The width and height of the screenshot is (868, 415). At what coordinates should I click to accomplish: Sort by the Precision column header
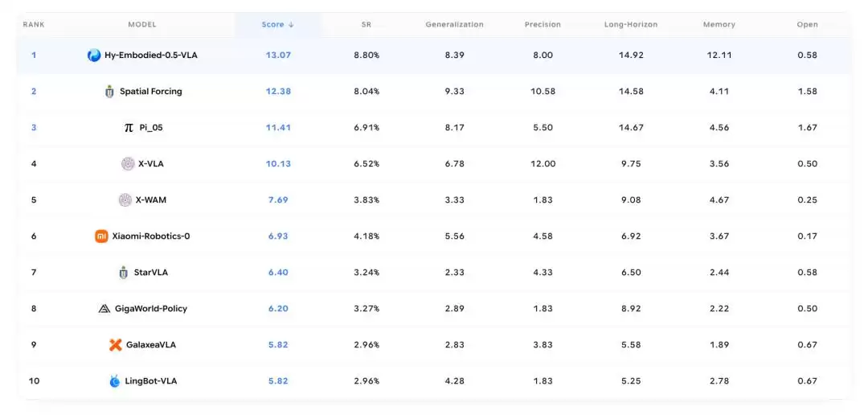tap(542, 24)
